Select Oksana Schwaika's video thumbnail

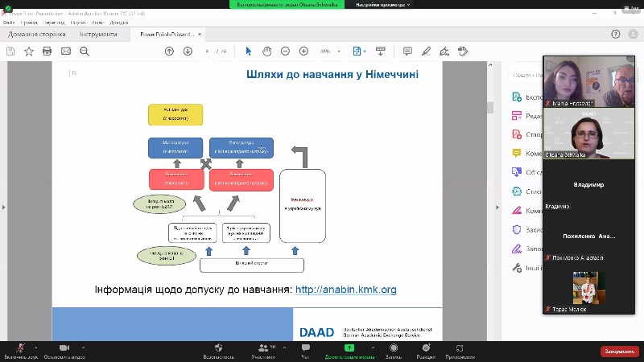[594, 134]
